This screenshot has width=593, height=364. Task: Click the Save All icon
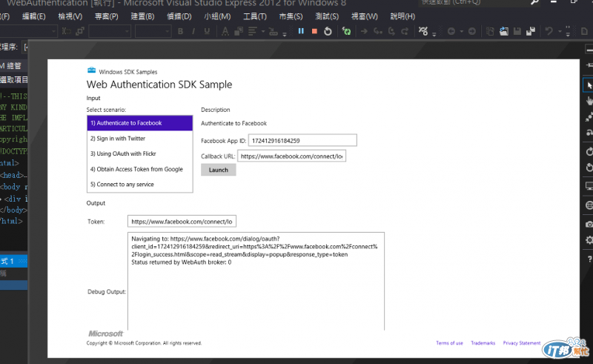531,31
